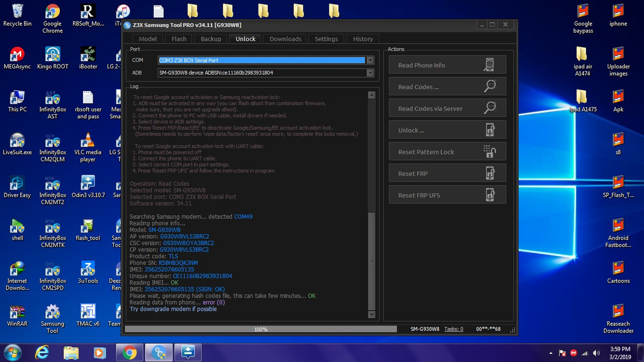The width and height of the screenshot is (644, 362).
Task: Launch LiveSuit.exe from the desktop
Action: (17, 144)
